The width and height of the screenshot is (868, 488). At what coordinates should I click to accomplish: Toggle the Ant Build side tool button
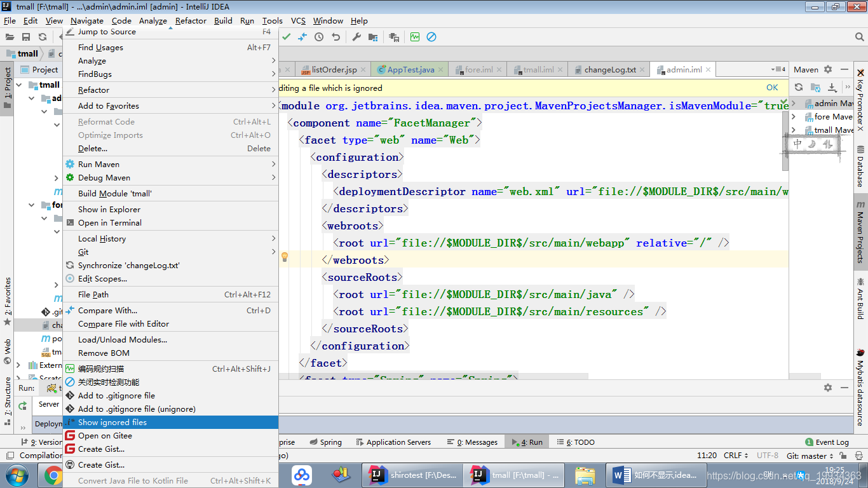pyautogui.click(x=860, y=298)
